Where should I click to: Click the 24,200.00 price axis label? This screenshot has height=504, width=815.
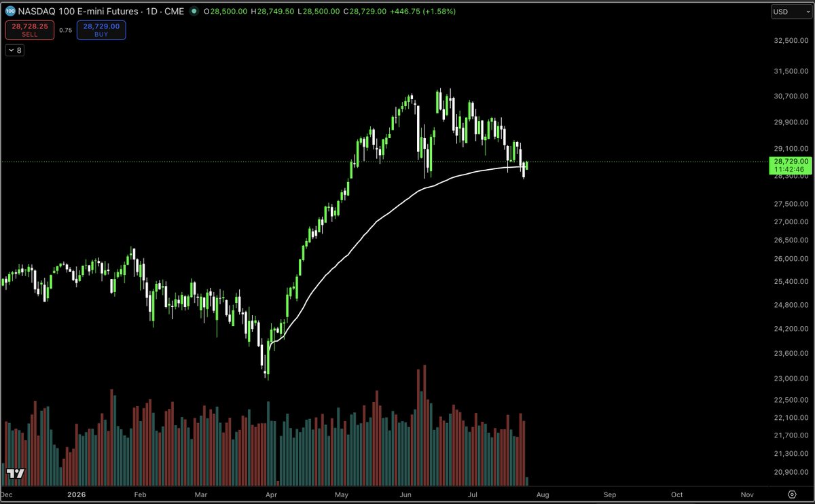790,329
